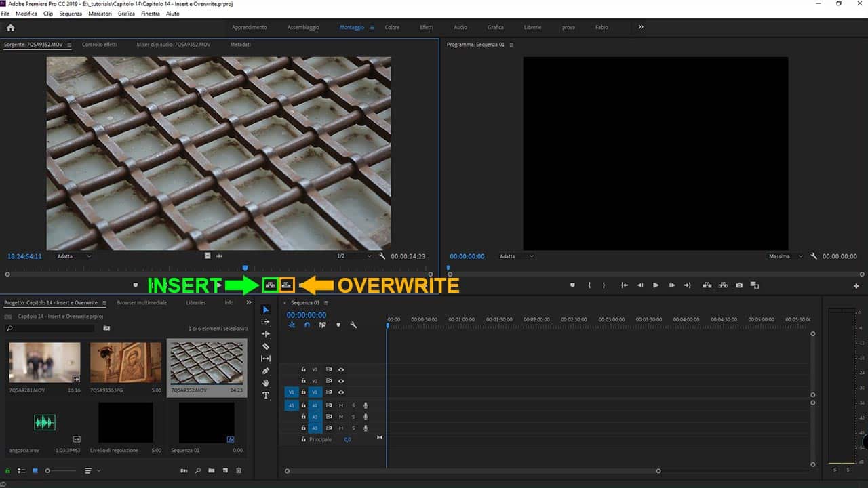Select the 7Q5A9336.JPG thumbnail
This screenshot has height=488, width=868.
coord(126,363)
